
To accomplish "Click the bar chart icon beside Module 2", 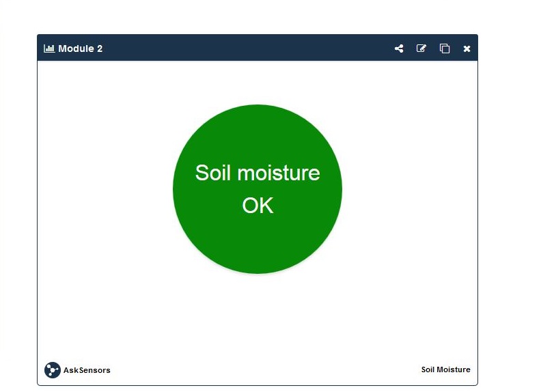I will point(49,48).
